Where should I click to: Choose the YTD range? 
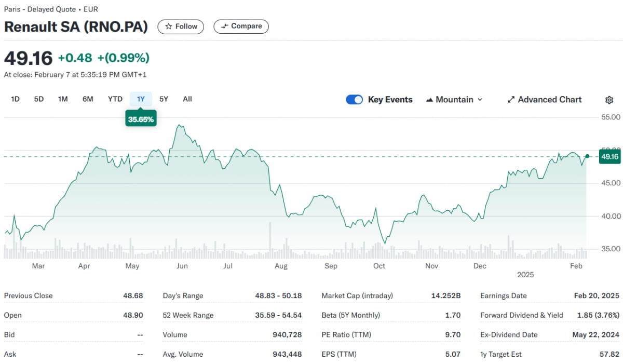coord(115,99)
